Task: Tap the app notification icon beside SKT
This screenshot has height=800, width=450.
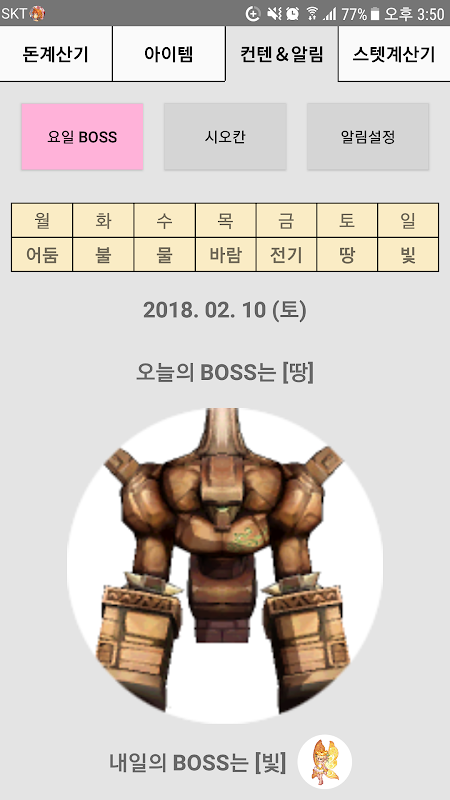Action: pos(37,13)
